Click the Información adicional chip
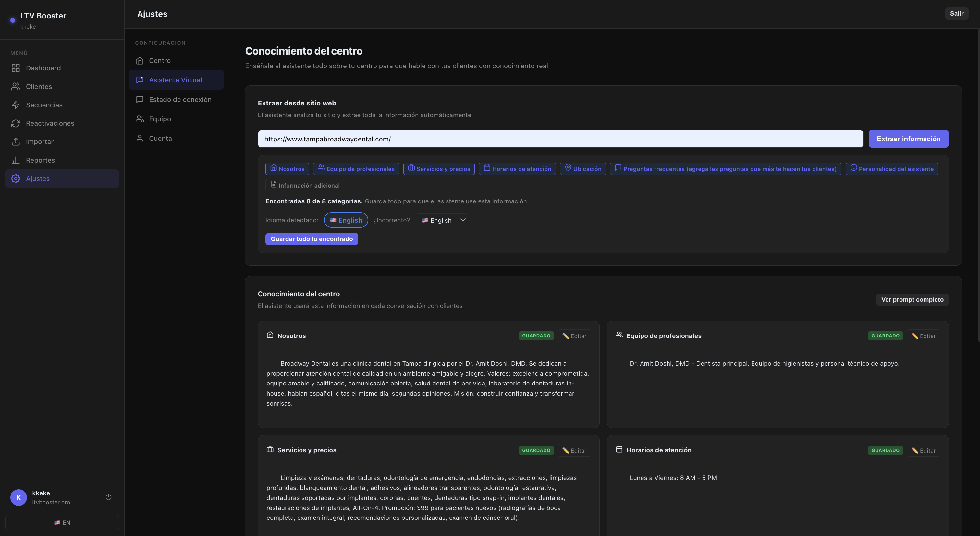Screen dimensions: 980x536 click(x=305, y=185)
